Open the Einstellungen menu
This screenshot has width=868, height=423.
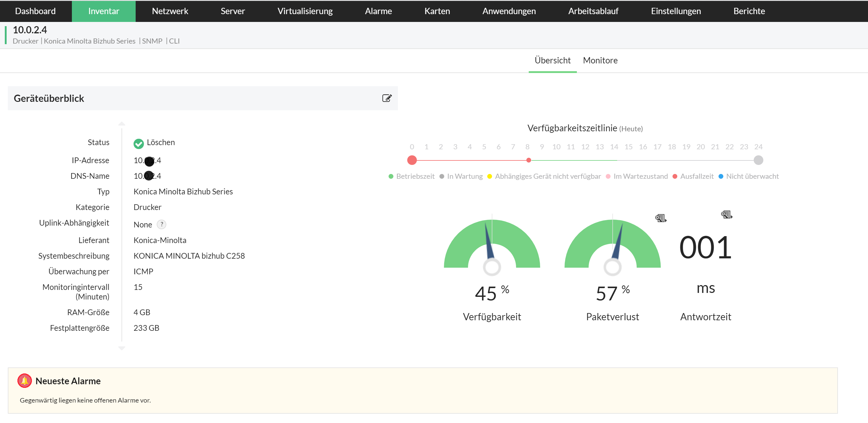[676, 11]
